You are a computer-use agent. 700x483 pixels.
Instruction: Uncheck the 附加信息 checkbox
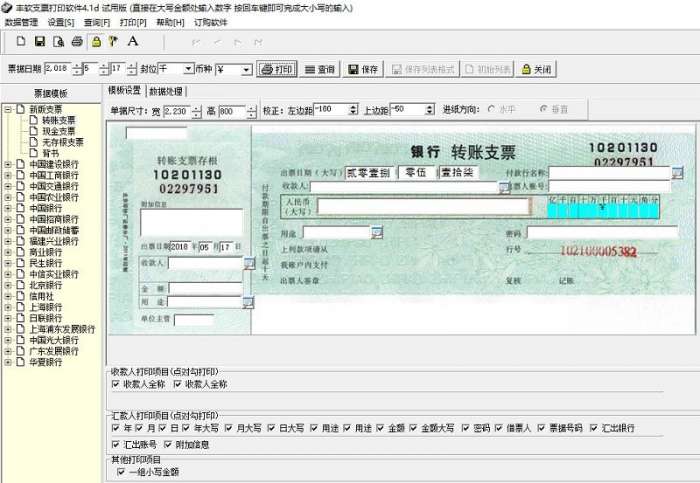[x=168, y=444]
